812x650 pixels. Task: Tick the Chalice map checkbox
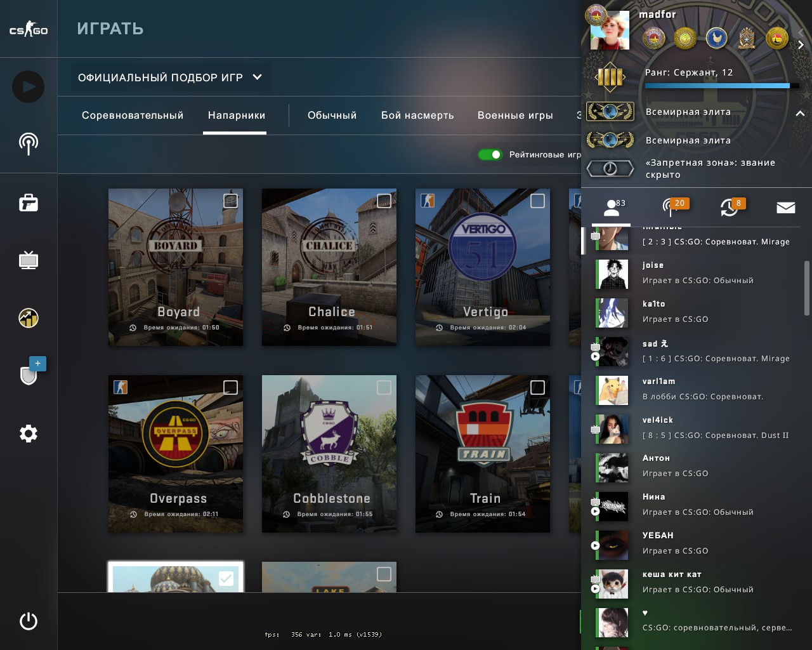coord(384,201)
